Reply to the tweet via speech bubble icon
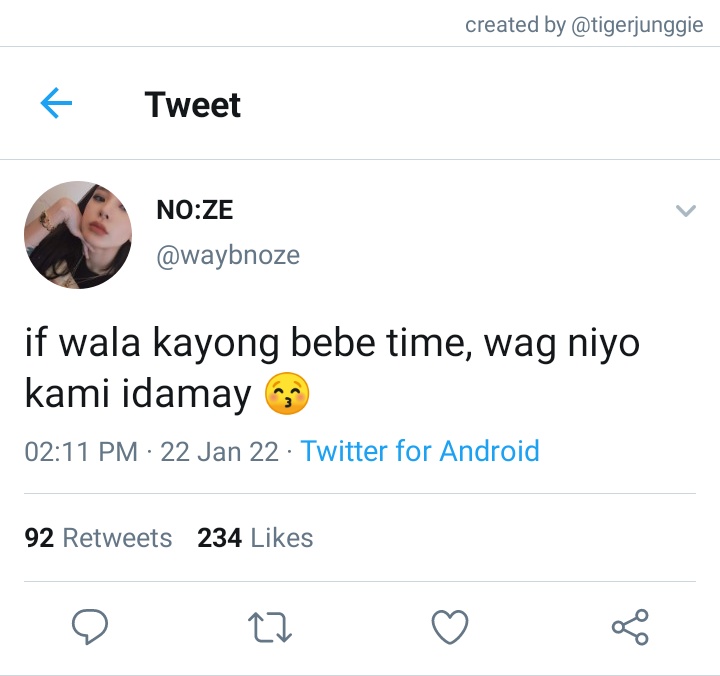 click(x=90, y=627)
